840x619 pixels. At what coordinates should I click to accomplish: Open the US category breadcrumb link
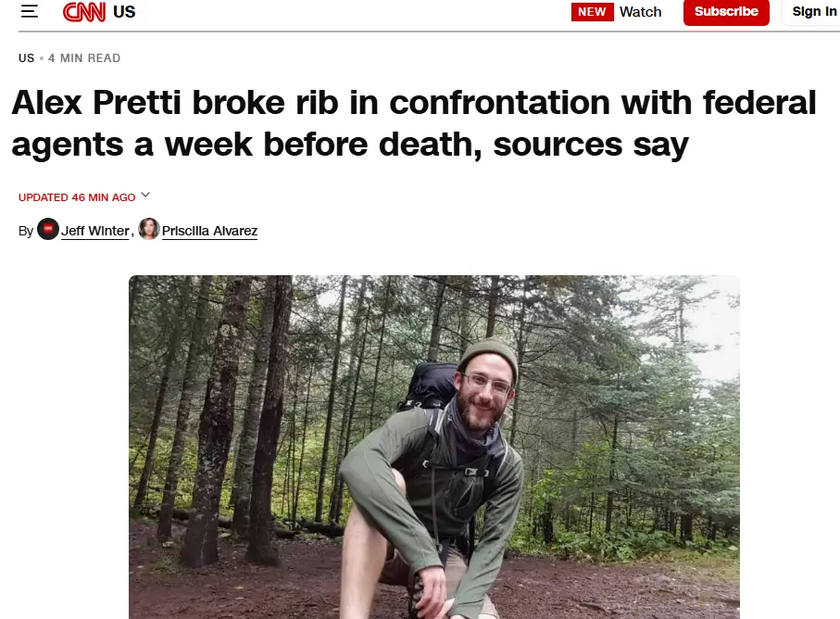(26, 57)
